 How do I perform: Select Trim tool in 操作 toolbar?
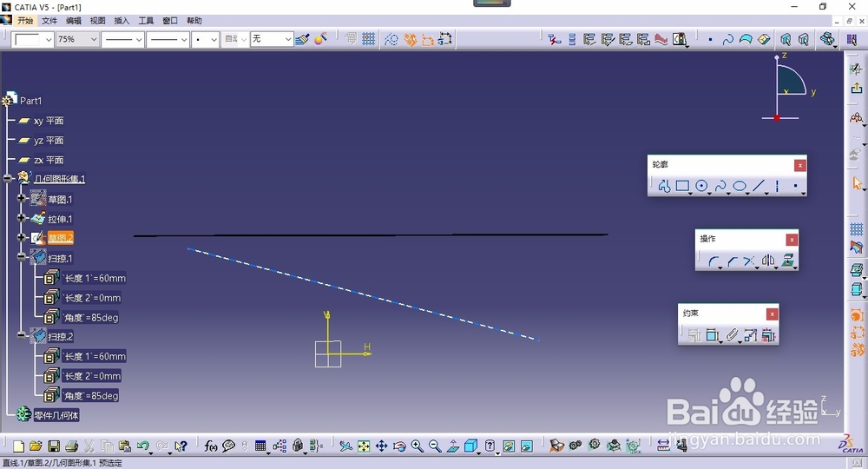(x=749, y=261)
